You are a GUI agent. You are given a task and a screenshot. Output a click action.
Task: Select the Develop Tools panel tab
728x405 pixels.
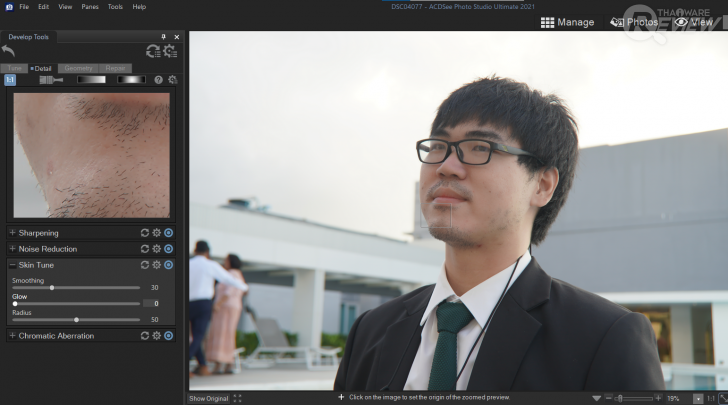pyautogui.click(x=28, y=37)
